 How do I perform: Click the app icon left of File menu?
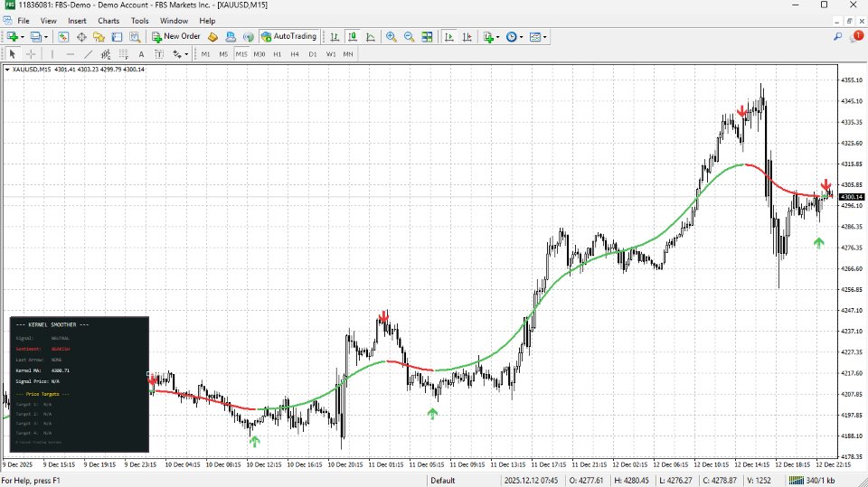[x=7, y=21]
